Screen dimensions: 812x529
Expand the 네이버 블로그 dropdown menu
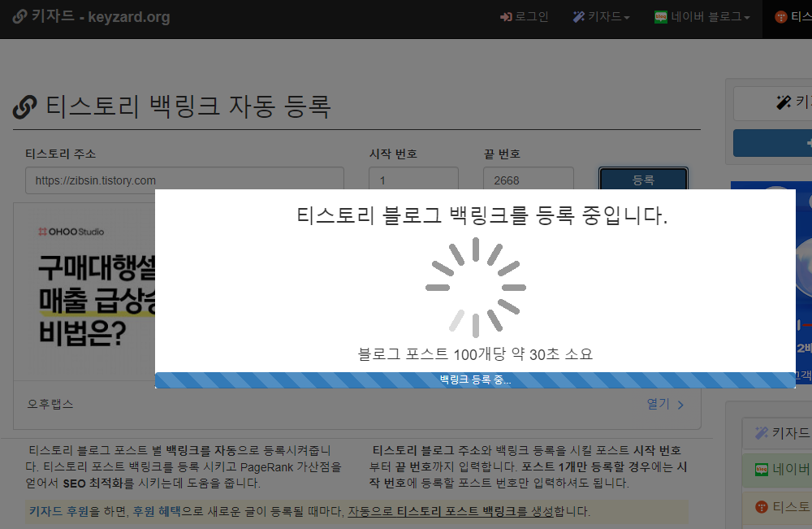[x=702, y=17]
